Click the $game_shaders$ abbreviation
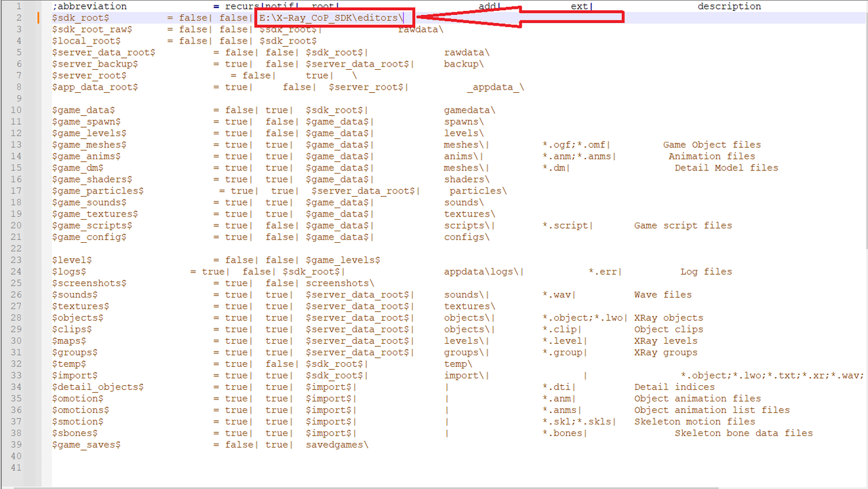Screen dimensions: 868x489 click(x=92, y=179)
